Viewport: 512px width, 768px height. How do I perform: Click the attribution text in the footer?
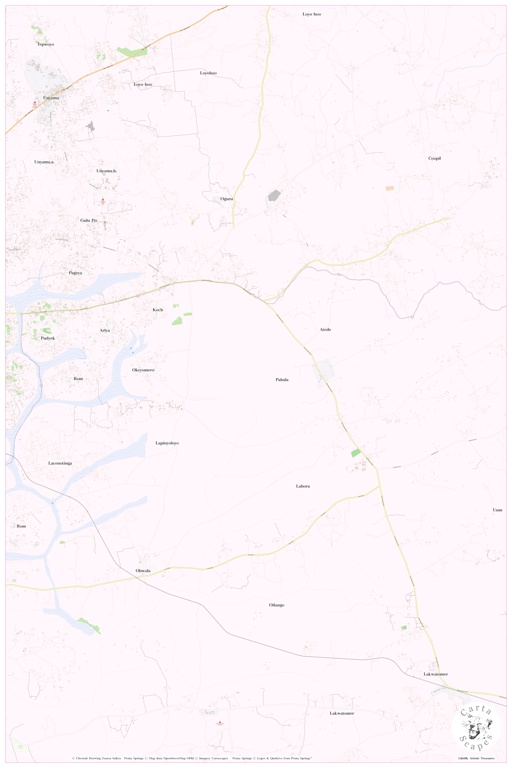(x=192, y=758)
